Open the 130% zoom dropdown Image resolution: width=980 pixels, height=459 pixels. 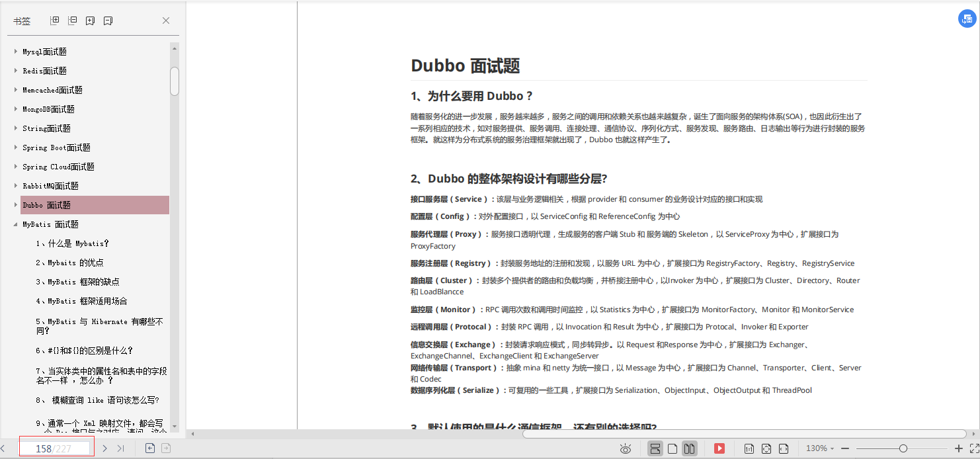pos(819,448)
